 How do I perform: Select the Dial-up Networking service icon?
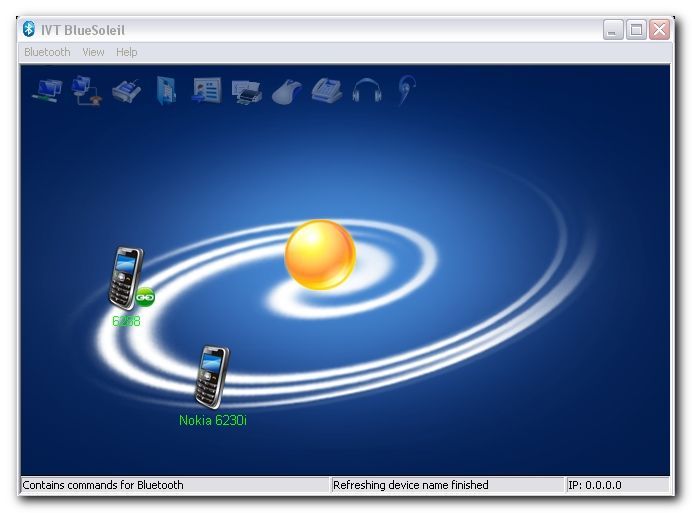pos(87,91)
